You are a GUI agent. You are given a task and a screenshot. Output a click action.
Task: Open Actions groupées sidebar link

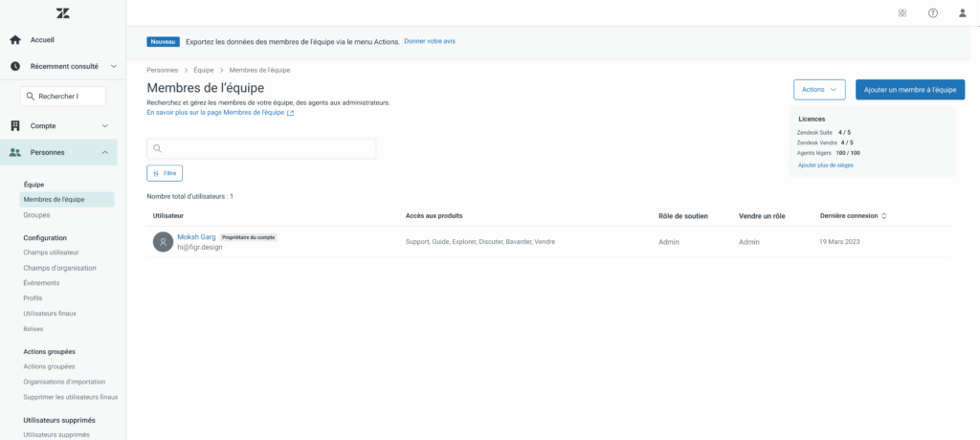[x=49, y=367]
